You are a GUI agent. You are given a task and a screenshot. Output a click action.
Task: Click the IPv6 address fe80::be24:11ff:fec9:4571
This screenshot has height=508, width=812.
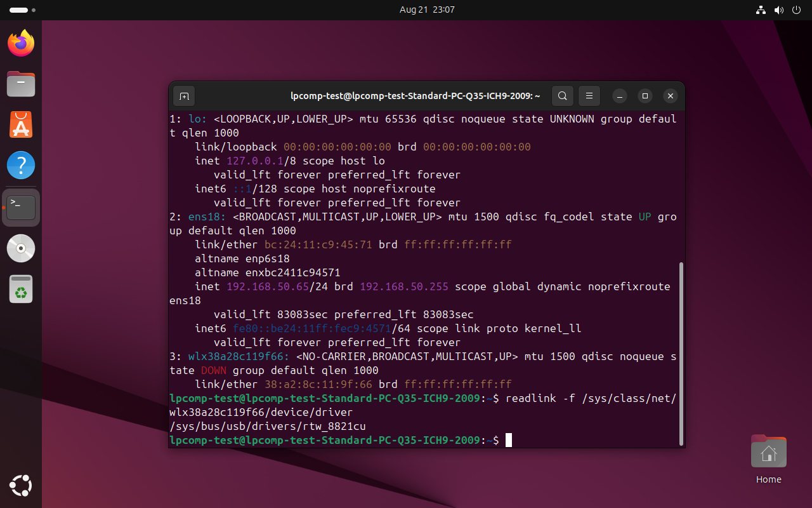[x=312, y=328]
